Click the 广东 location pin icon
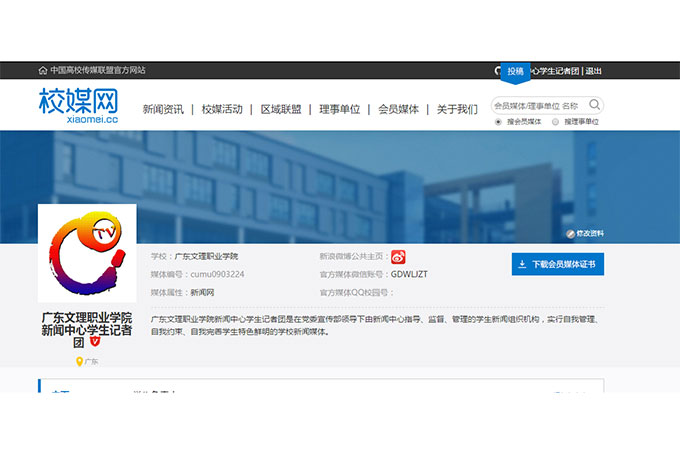Screen dimensions: 680x454 (x=79, y=362)
